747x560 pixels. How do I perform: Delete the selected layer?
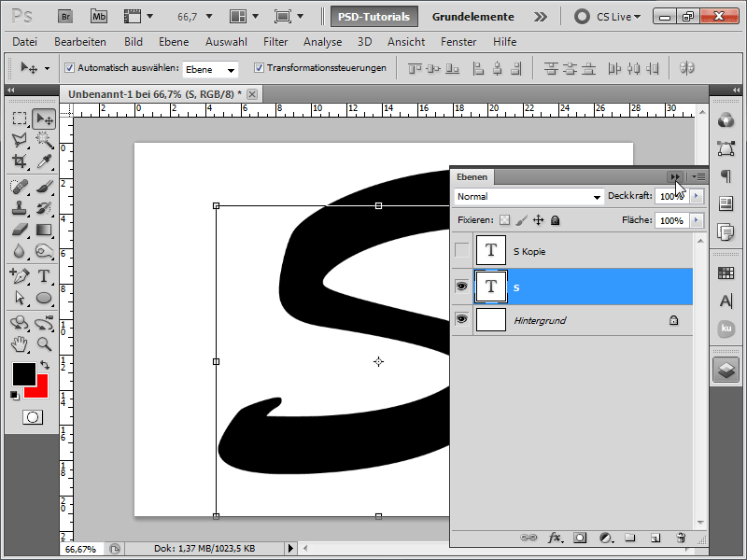[x=681, y=538]
